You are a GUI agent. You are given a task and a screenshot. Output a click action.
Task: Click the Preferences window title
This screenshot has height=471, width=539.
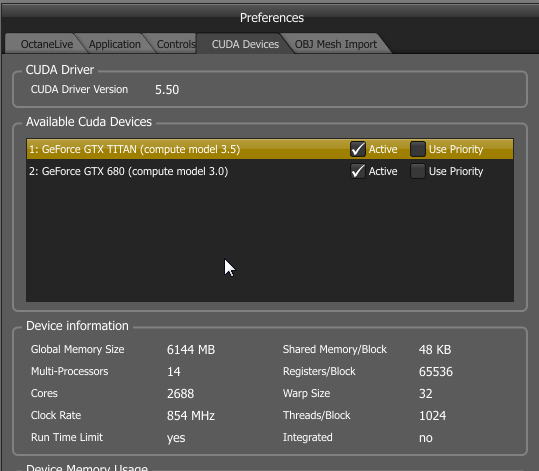[x=272, y=18]
